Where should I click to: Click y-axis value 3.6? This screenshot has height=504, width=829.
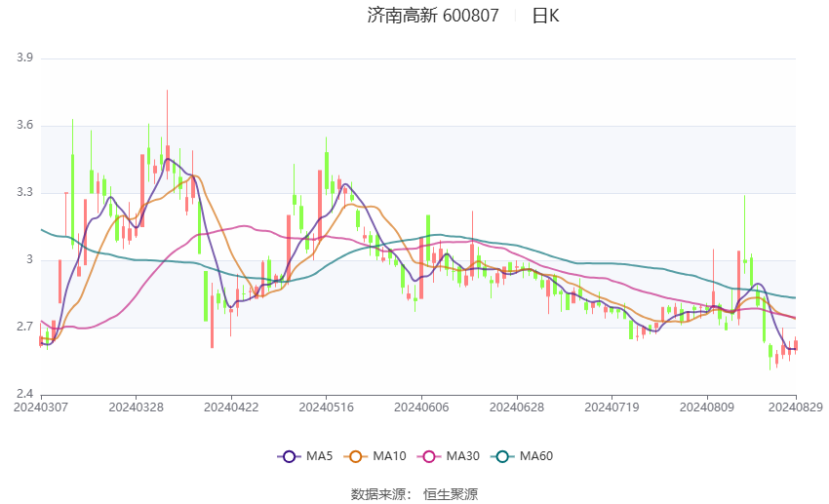24,125
